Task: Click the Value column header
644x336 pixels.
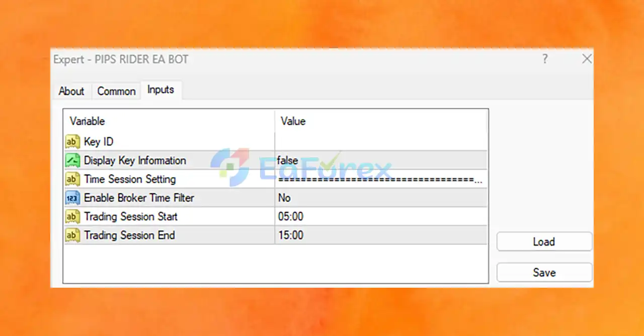Action: [x=381, y=121]
